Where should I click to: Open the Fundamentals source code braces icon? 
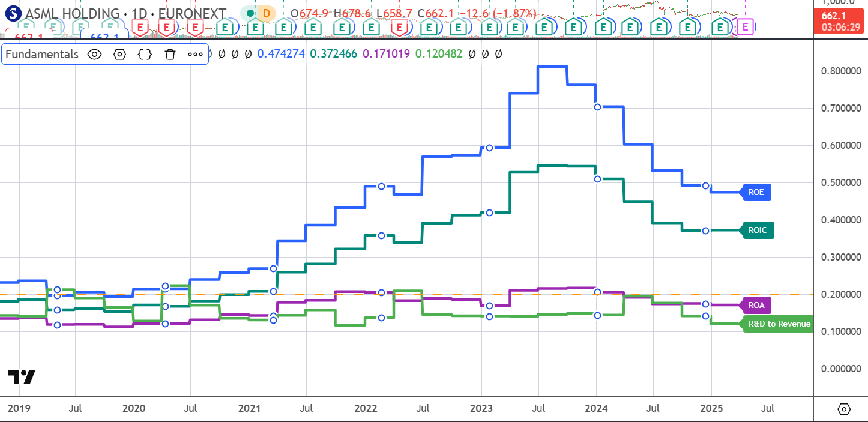(145, 54)
